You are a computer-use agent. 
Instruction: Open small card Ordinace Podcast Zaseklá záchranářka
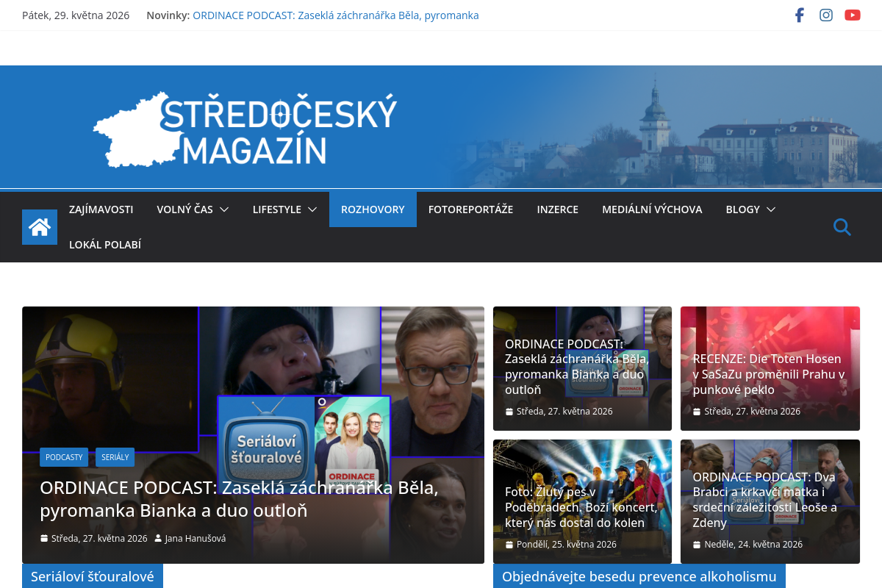tap(577, 367)
